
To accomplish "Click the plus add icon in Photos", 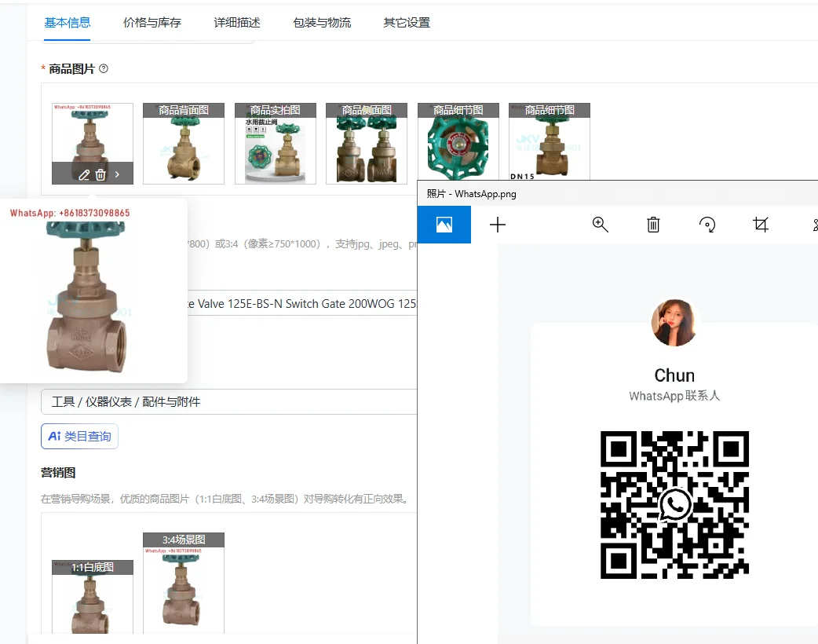I will (x=498, y=225).
